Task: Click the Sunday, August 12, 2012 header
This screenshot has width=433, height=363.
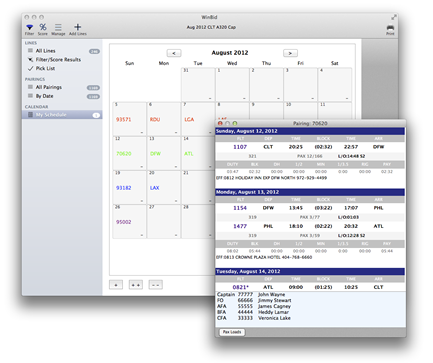Action: [310, 131]
